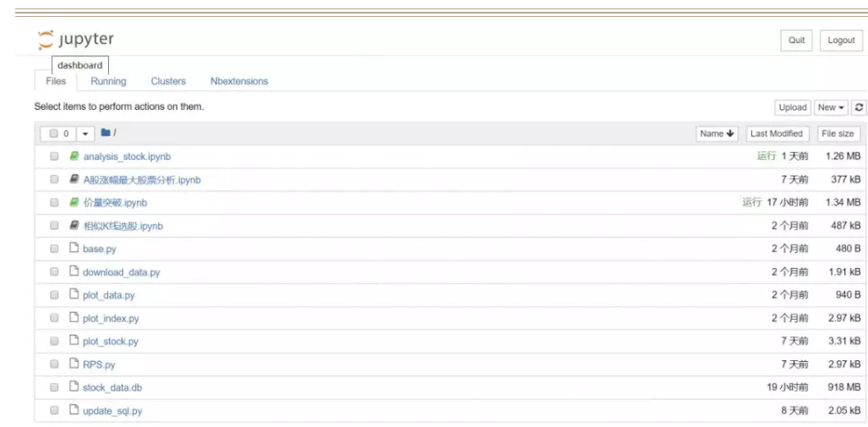Viewport: 868px width, 427px height.
Task: Check the box for 价量突破.ipynb
Action: coord(54,203)
